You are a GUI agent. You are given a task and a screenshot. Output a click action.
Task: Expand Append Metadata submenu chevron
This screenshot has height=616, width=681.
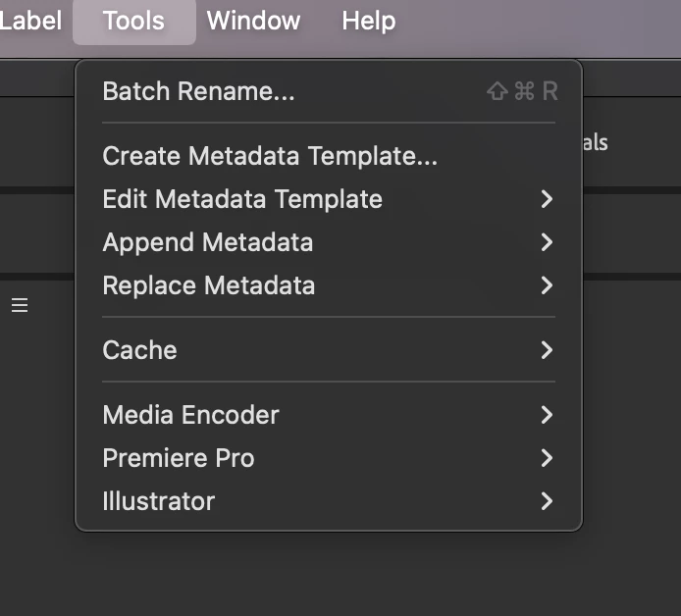pos(547,242)
